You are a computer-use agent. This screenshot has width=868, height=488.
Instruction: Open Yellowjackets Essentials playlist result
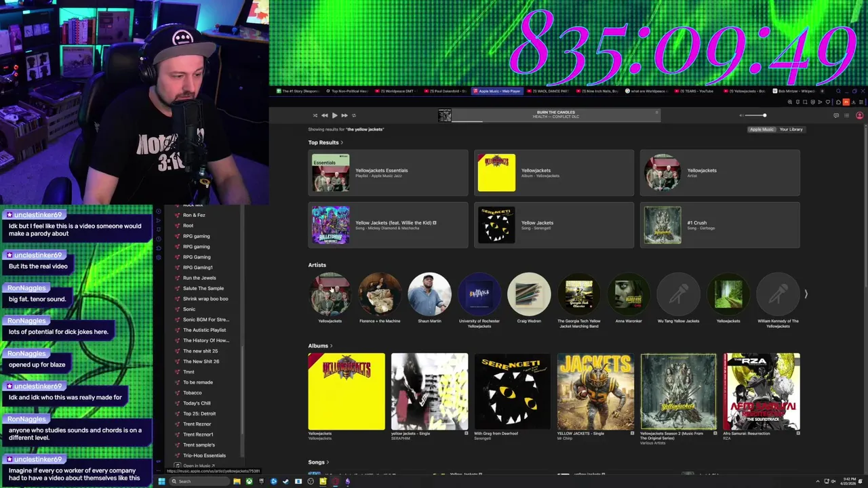(388, 173)
